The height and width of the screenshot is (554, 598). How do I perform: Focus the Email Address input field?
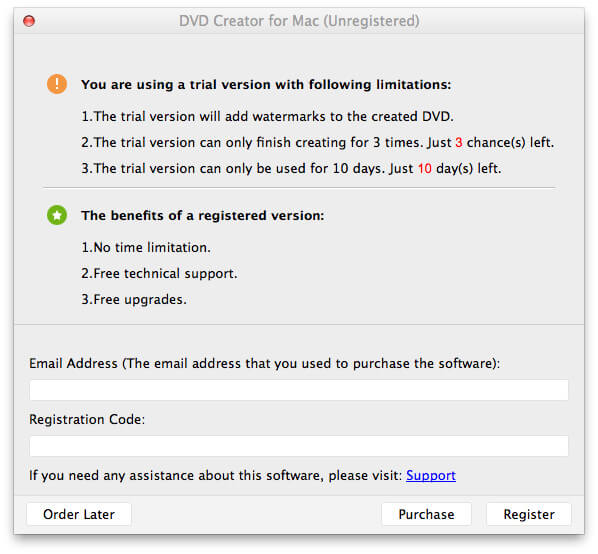pos(299,390)
